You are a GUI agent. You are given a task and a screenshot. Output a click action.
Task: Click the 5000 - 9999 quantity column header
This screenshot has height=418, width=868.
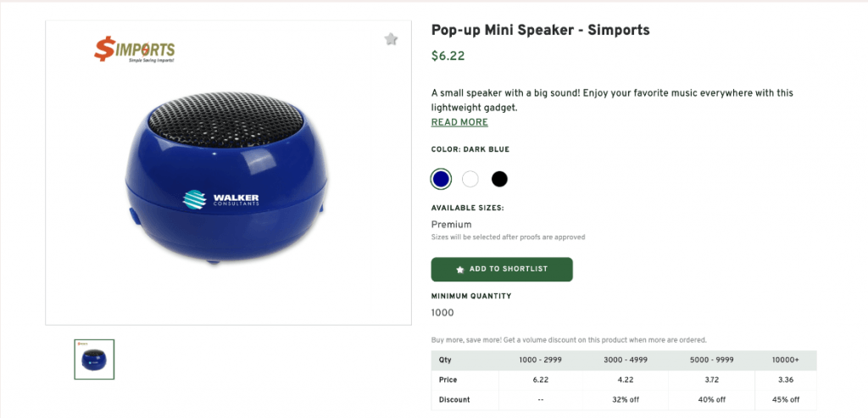706,360
